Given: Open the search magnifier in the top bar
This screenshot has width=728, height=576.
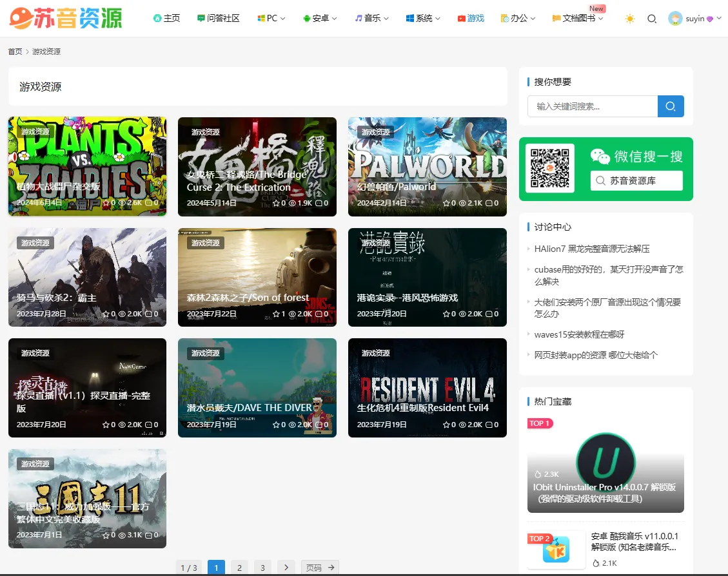Looking at the screenshot, I should pos(652,19).
